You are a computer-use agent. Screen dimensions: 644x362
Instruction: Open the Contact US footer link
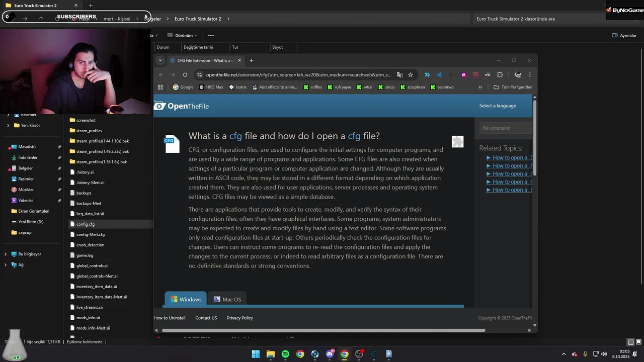coord(206,318)
